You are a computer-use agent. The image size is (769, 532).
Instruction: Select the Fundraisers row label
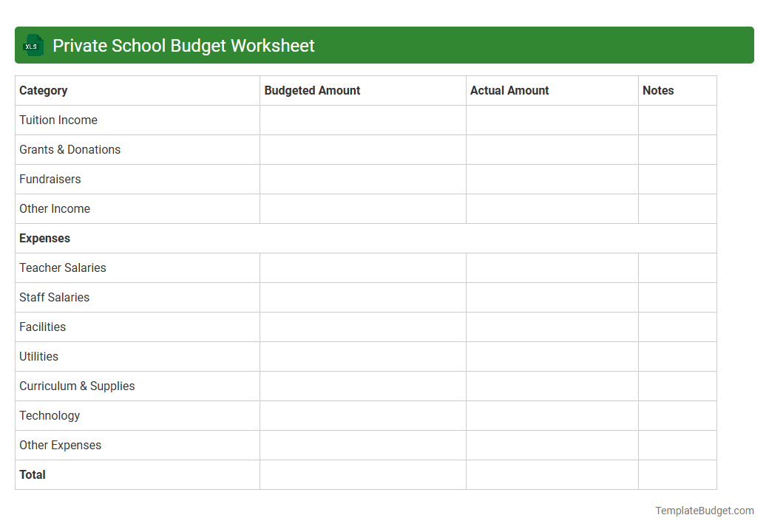tap(50, 179)
